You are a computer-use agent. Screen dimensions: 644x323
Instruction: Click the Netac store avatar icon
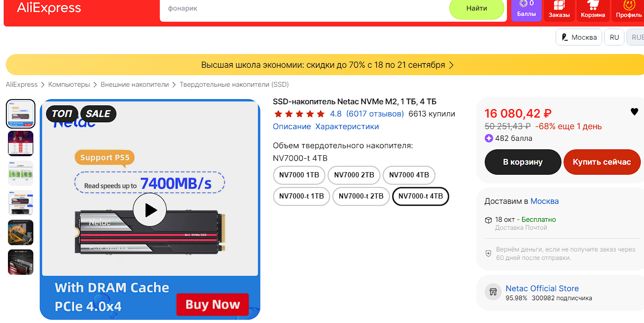tap(493, 292)
